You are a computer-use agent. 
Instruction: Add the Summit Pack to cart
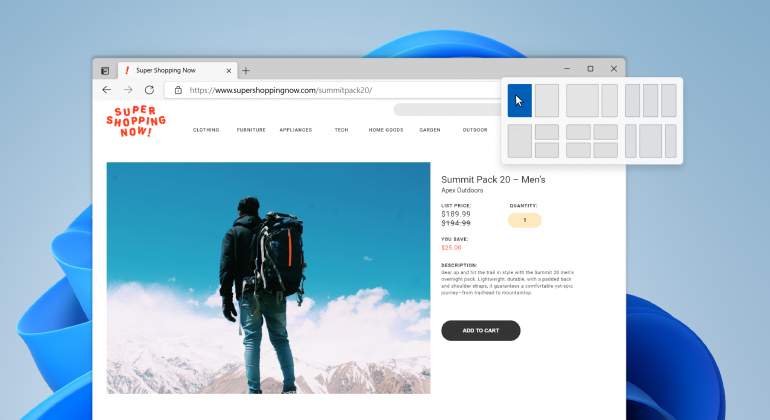tap(481, 331)
